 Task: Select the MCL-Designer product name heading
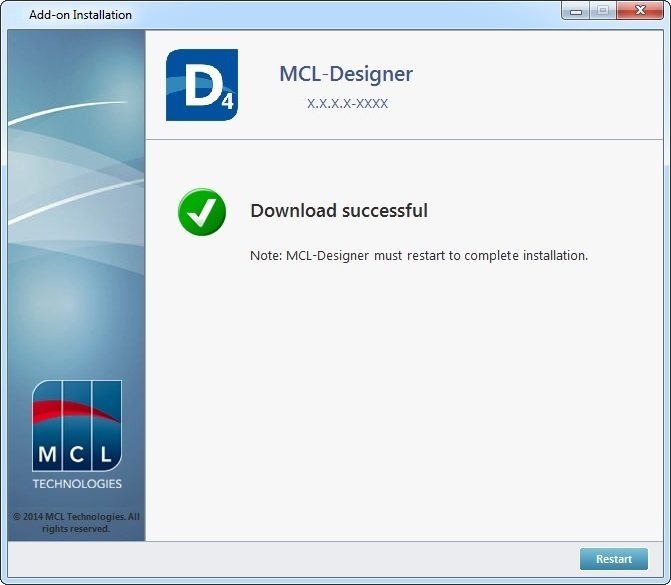[x=345, y=74]
